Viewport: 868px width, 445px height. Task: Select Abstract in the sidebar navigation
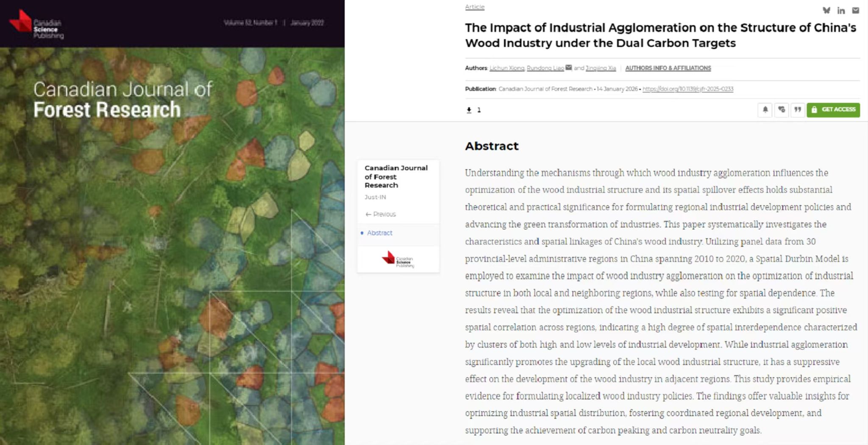coord(379,233)
